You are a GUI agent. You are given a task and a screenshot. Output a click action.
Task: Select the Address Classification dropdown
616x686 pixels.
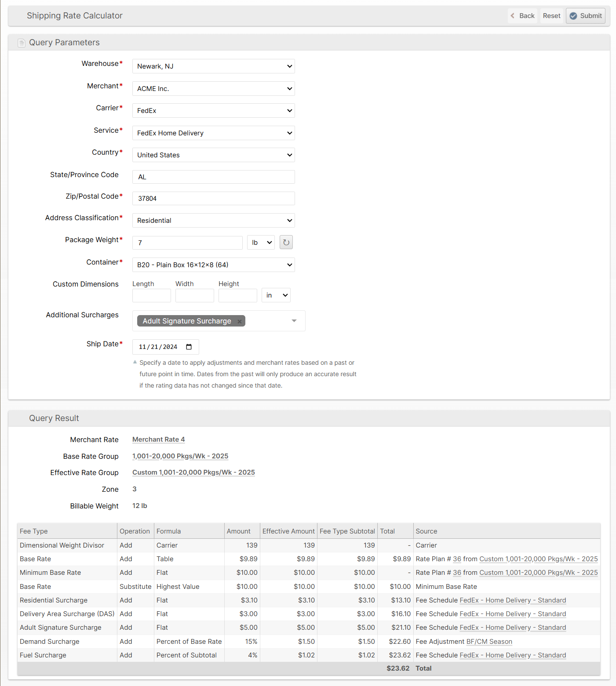pyautogui.click(x=213, y=221)
